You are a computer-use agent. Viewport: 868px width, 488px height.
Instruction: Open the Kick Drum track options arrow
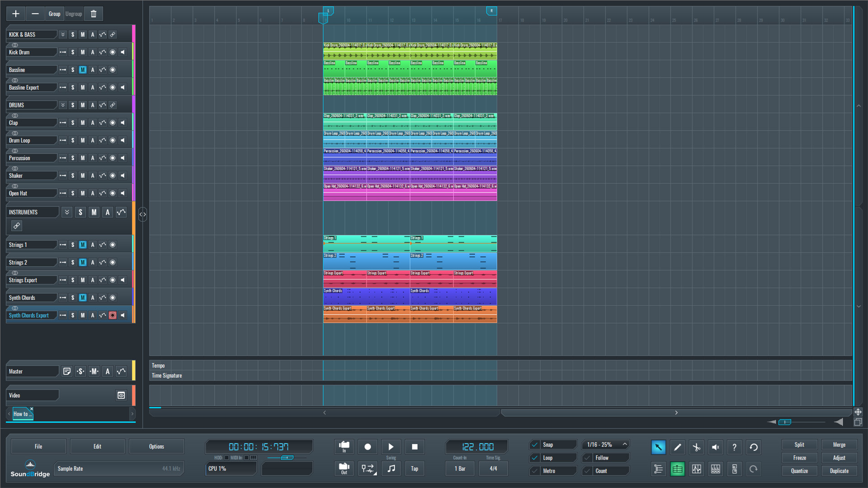[x=63, y=52]
